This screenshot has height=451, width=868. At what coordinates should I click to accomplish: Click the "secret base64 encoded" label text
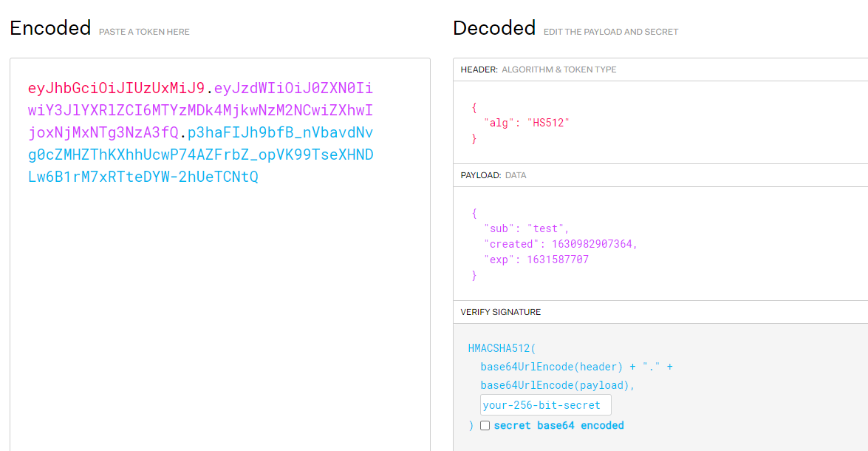pyautogui.click(x=558, y=426)
